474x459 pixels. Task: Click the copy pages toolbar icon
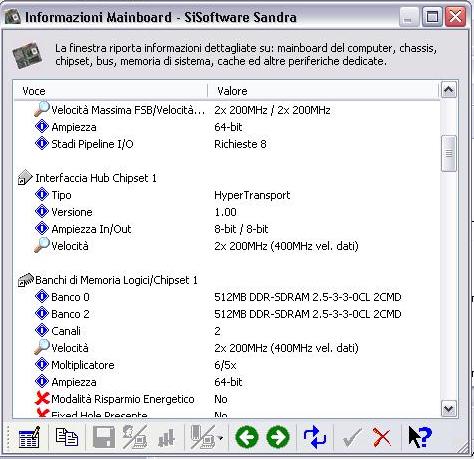[x=67, y=437]
